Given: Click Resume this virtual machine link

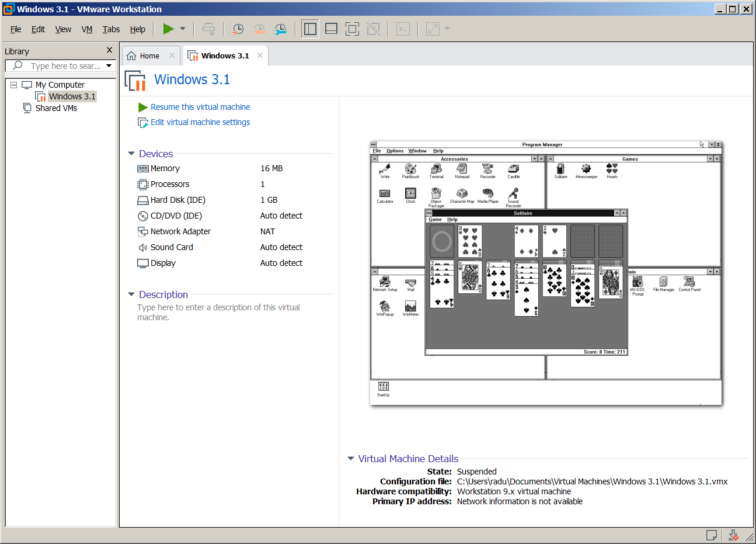Looking at the screenshot, I should pos(200,107).
